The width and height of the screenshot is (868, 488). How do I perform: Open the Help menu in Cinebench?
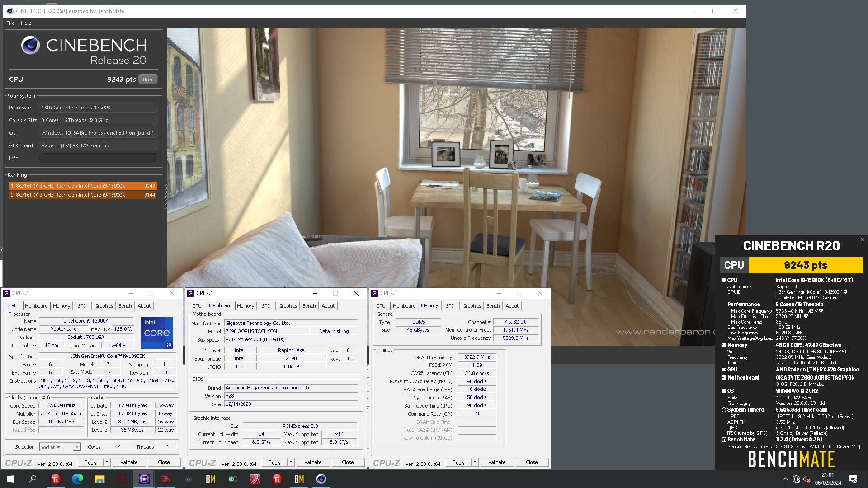[26, 23]
